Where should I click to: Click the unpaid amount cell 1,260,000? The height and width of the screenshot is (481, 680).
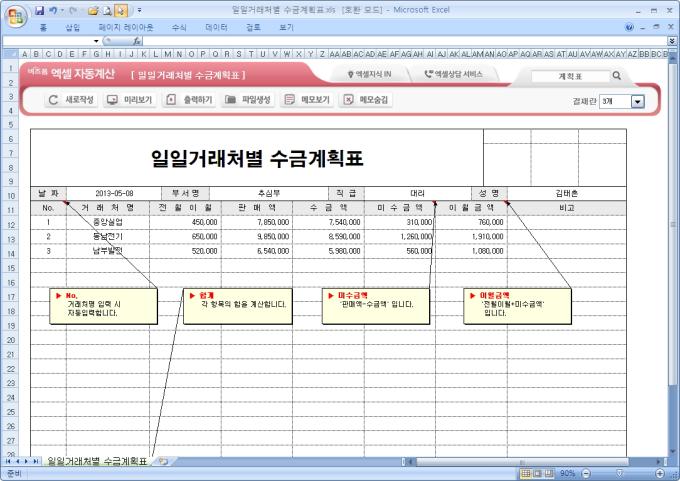coord(400,237)
